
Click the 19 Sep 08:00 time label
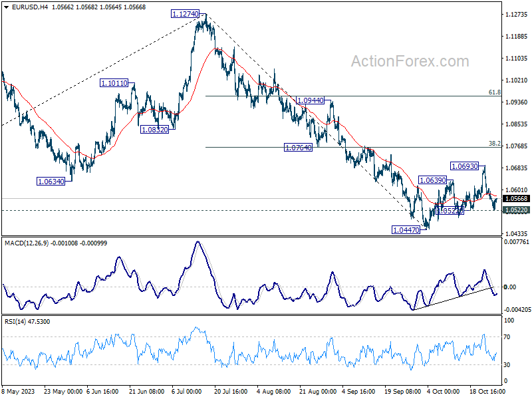pos(403,392)
